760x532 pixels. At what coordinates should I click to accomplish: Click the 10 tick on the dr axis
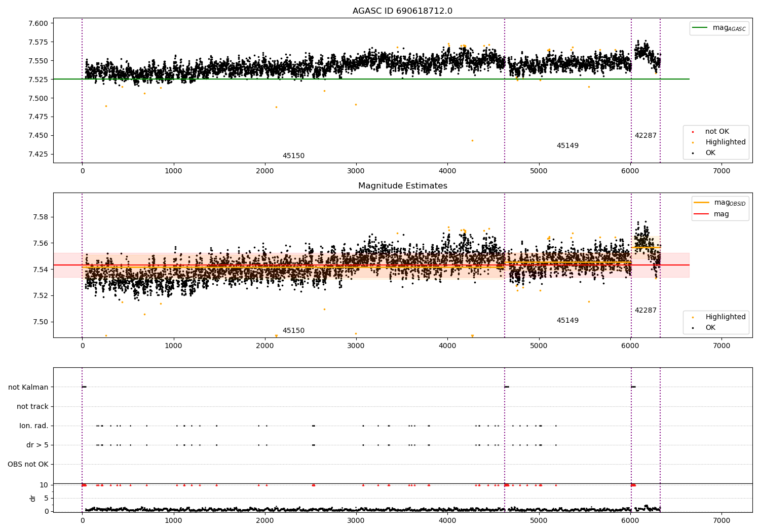pyautogui.click(x=44, y=485)
